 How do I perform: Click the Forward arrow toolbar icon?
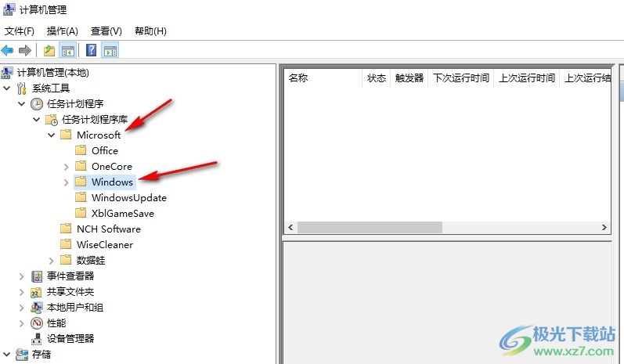pyautogui.click(x=25, y=51)
